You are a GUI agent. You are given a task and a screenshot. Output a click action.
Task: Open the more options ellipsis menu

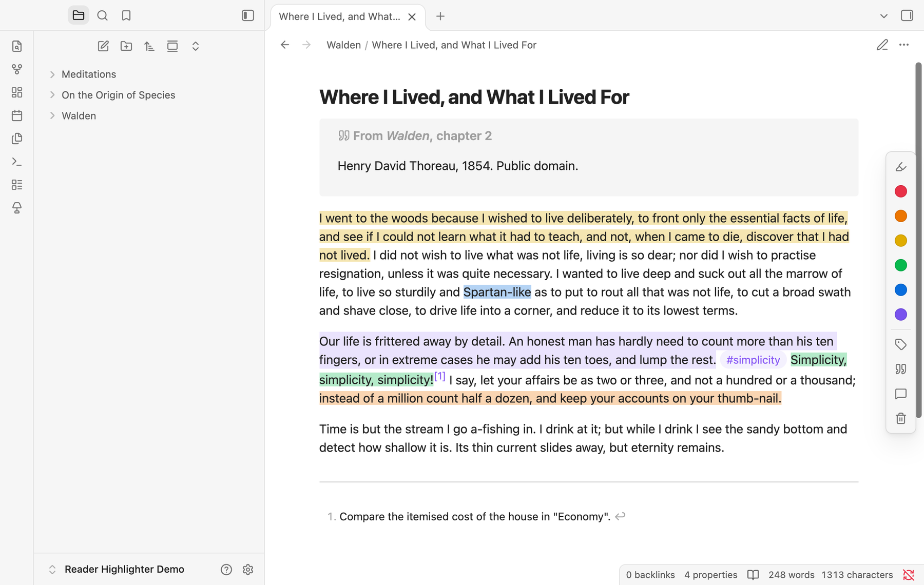[x=904, y=45]
